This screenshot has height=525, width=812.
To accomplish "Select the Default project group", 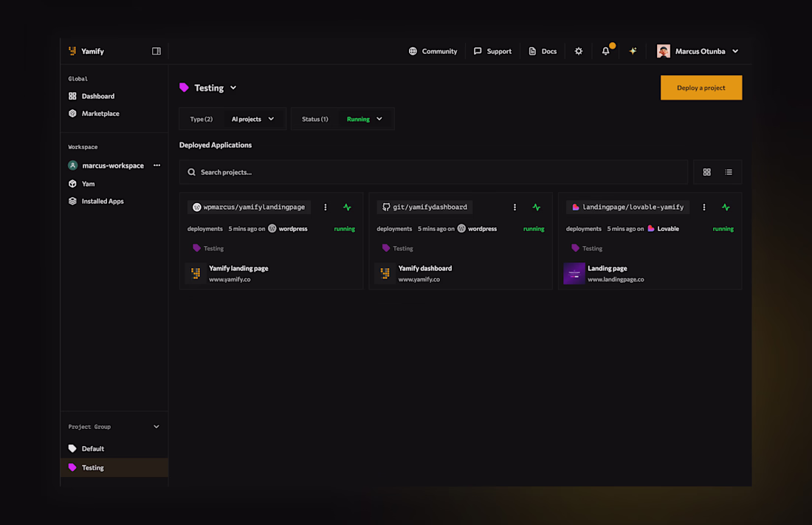I will pos(114,449).
